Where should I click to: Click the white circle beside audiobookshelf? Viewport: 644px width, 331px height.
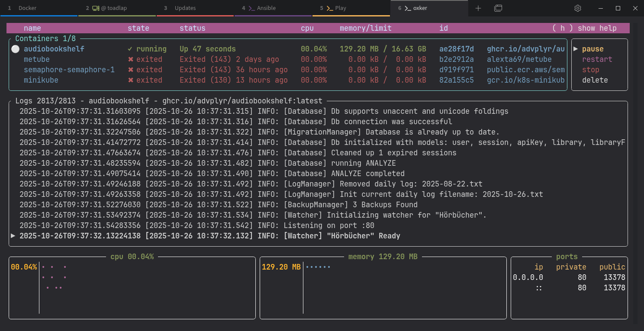click(16, 49)
